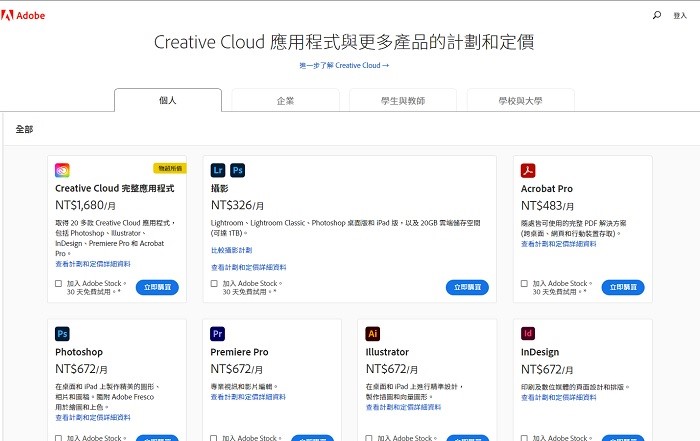Click the InDesign card title
The height and width of the screenshot is (441, 700).
pos(540,352)
